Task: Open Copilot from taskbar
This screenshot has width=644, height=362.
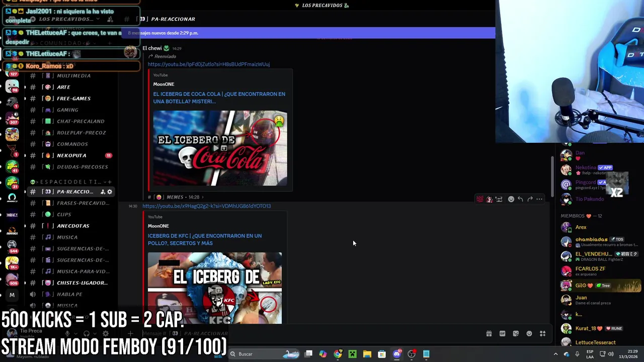Action: pos(323,354)
